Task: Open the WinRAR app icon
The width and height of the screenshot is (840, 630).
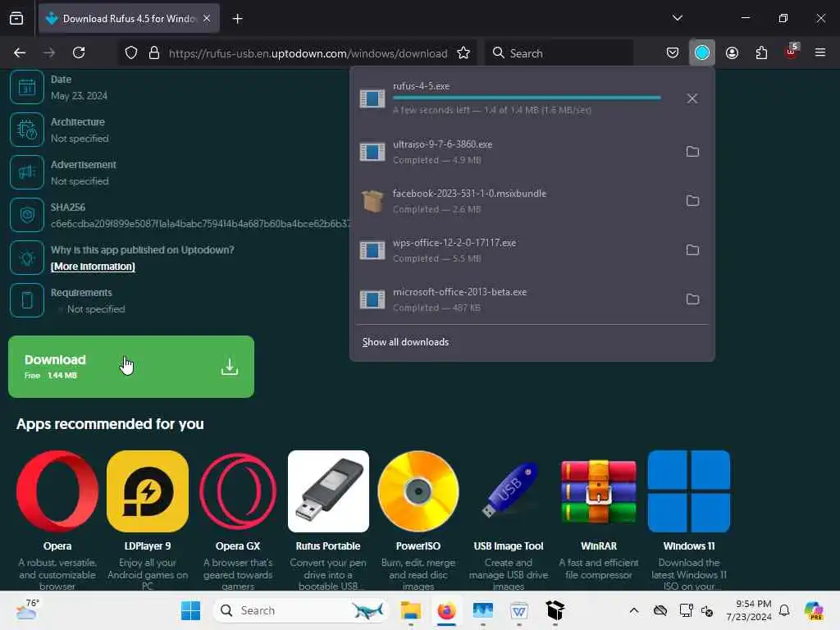Action: point(598,491)
